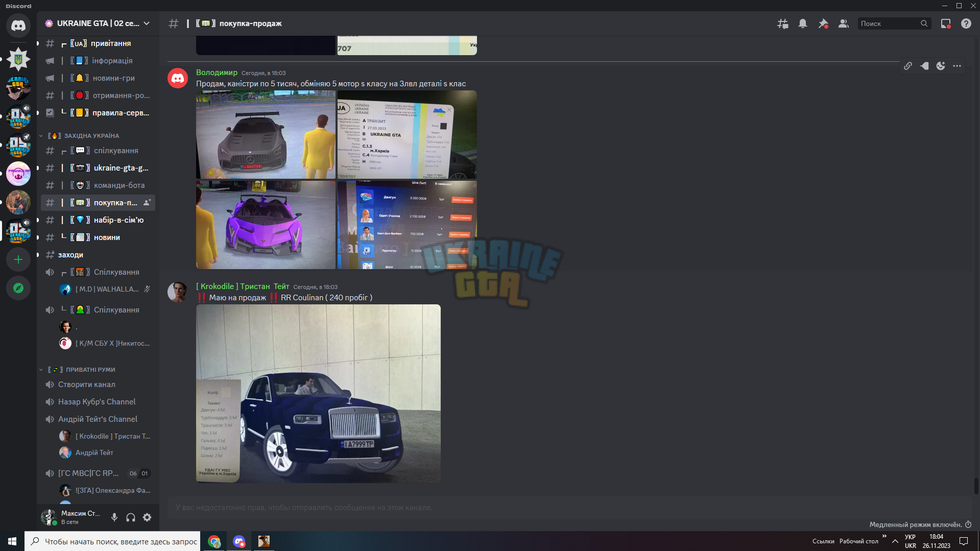Open the purple Lamborghini image

[x=266, y=225]
